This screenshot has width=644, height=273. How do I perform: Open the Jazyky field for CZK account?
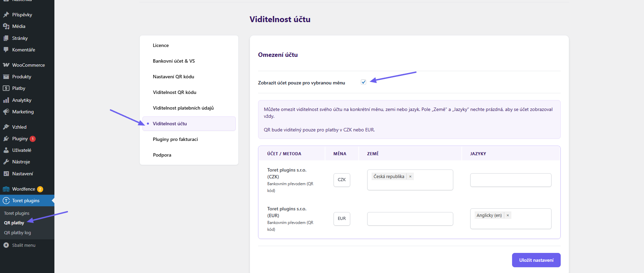510,180
